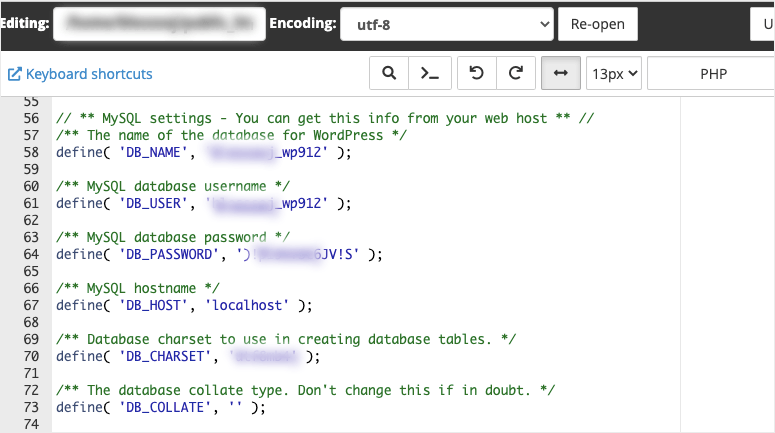Click the 'DB_COLLATE' string on line 73
This screenshot has height=433, width=775.
(165, 407)
